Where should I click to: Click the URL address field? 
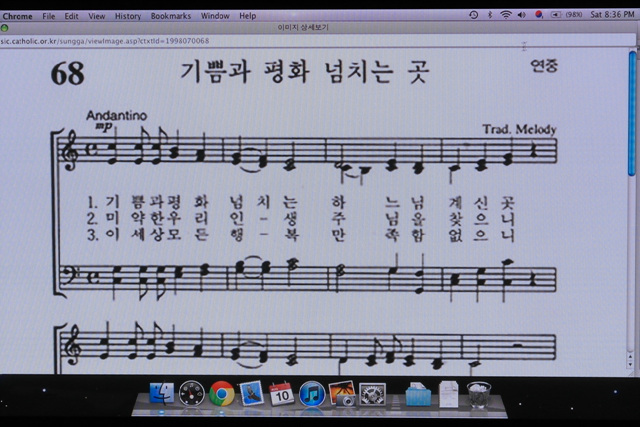pos(318,41)
